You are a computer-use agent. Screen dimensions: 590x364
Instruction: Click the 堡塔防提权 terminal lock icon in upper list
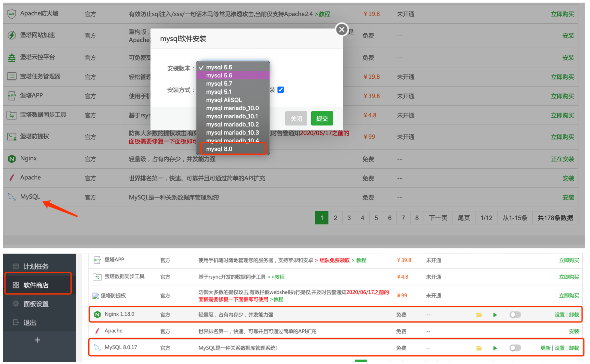coord(12,137)
